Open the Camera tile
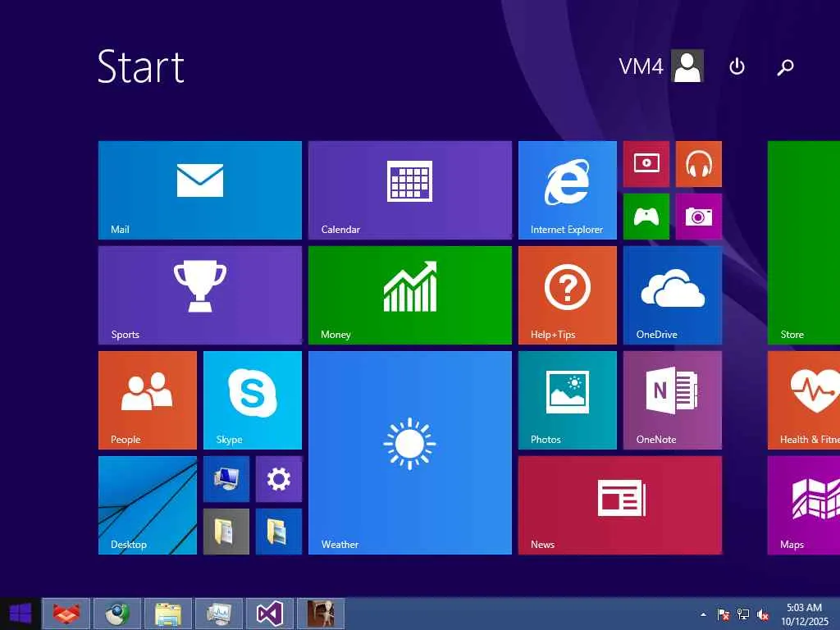The width and height of the screenshot is (840, 630). click(699, 217)
